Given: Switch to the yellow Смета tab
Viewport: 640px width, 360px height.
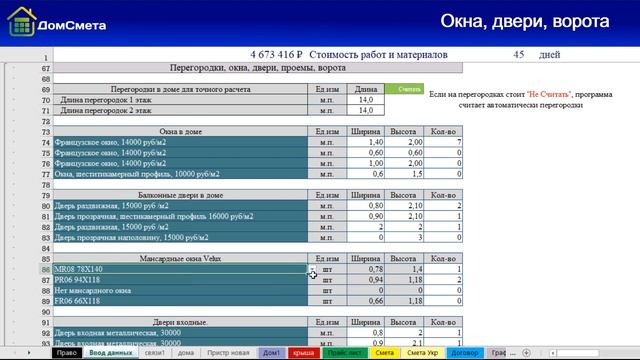Looking at the screenshot, I should [384, 353].
